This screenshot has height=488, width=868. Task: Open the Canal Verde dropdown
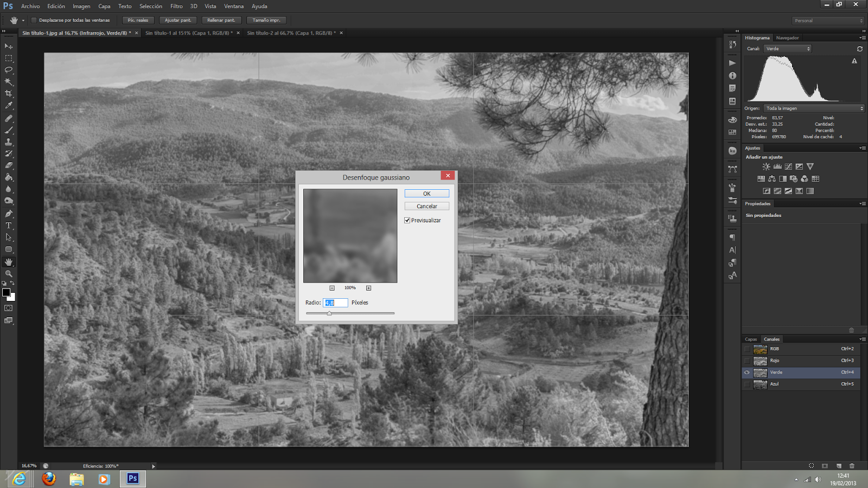[788, 49]
